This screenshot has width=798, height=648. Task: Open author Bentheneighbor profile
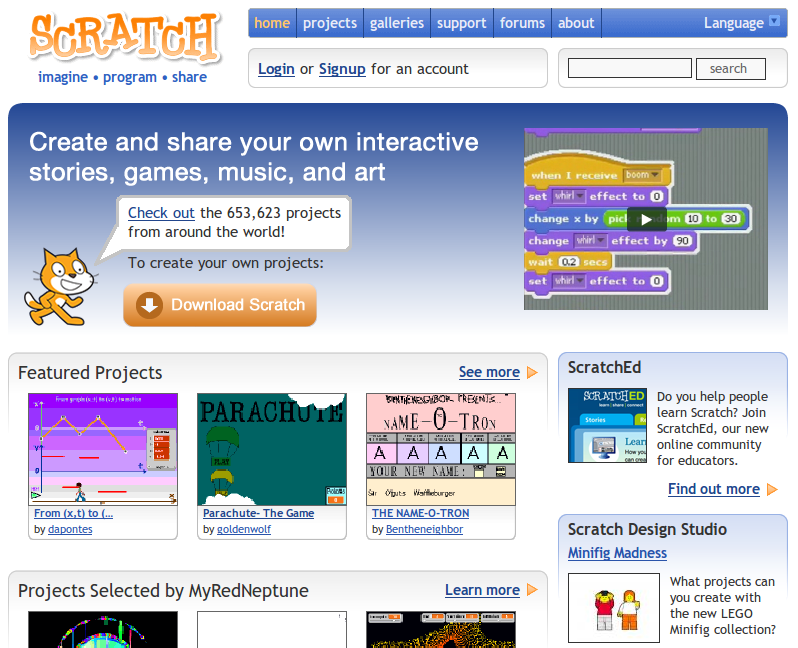(x=424, y=529)
